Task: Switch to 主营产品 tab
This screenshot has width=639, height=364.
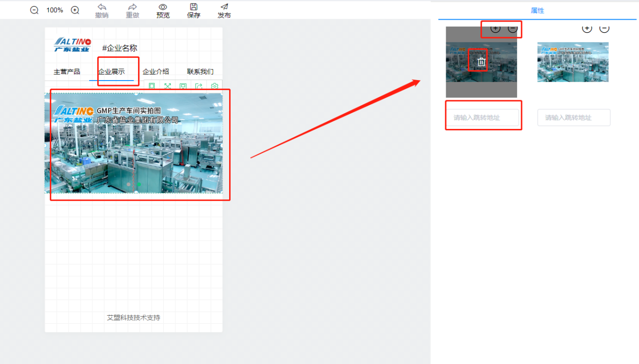Action: pyautogui.click(x=67, y=71)
